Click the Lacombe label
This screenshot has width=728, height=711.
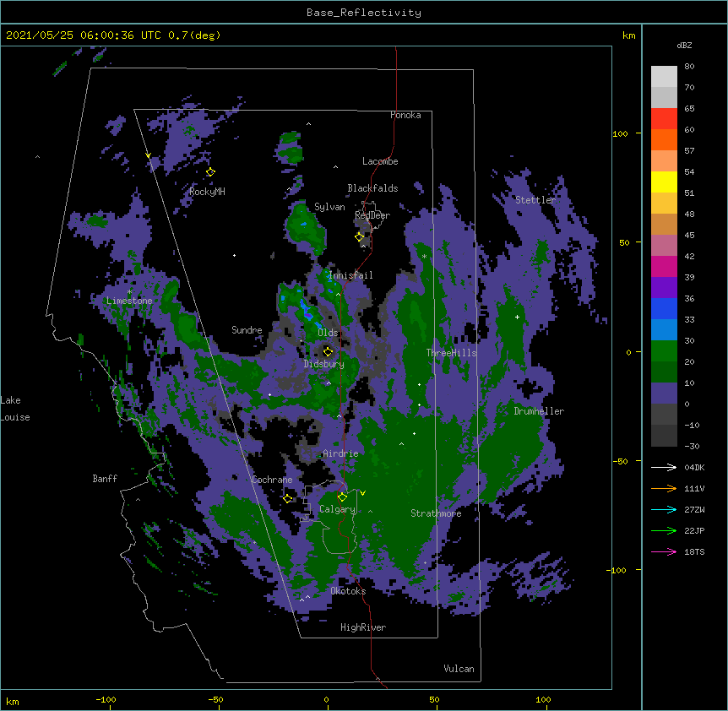click(380, 161)
